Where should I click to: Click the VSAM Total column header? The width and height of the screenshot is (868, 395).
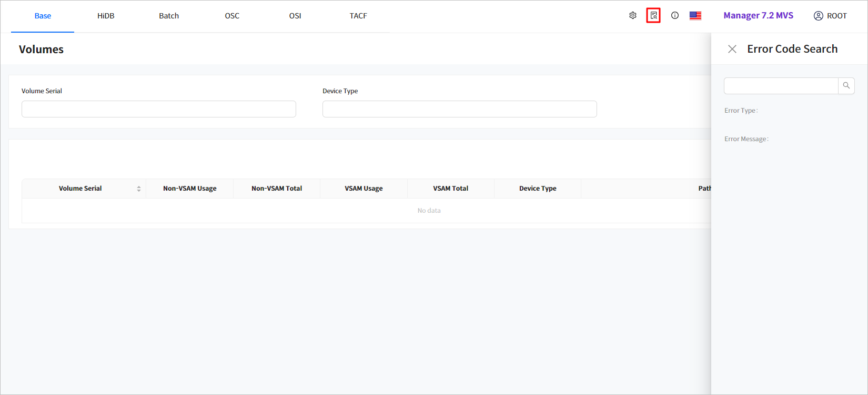tap(450, 189)
